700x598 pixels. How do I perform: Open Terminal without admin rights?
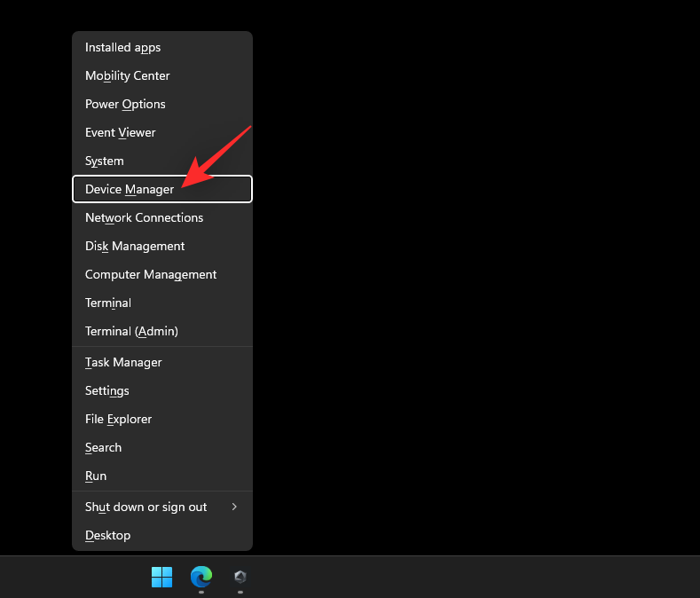[x=108, y=303]
